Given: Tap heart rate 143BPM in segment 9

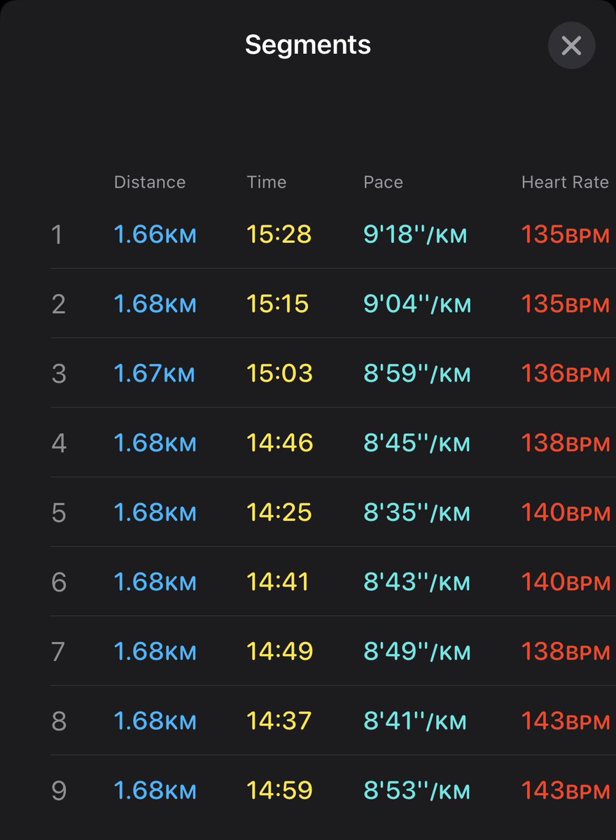Looking at the screenshot, I should (566, 790).
